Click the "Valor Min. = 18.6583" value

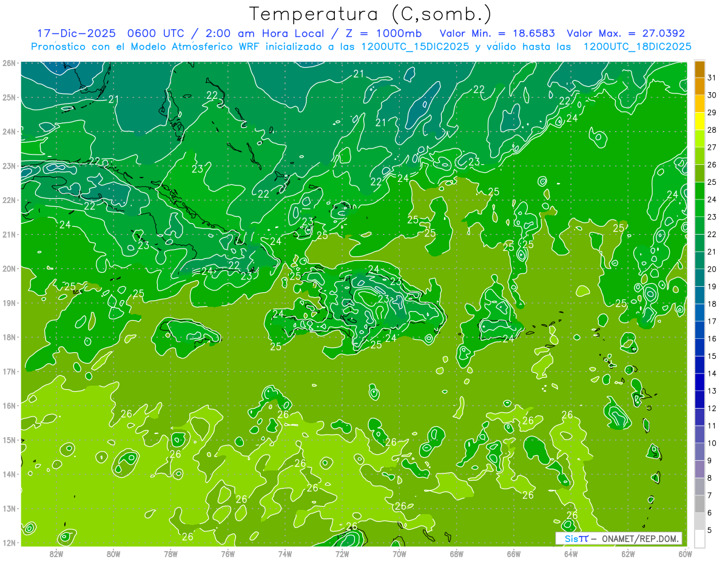[497, 33]
